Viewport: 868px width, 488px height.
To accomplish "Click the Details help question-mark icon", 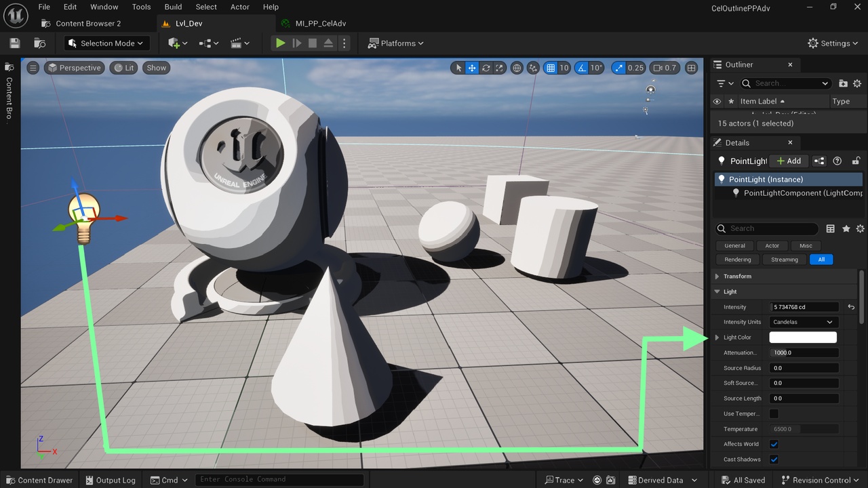I will 837,161.
